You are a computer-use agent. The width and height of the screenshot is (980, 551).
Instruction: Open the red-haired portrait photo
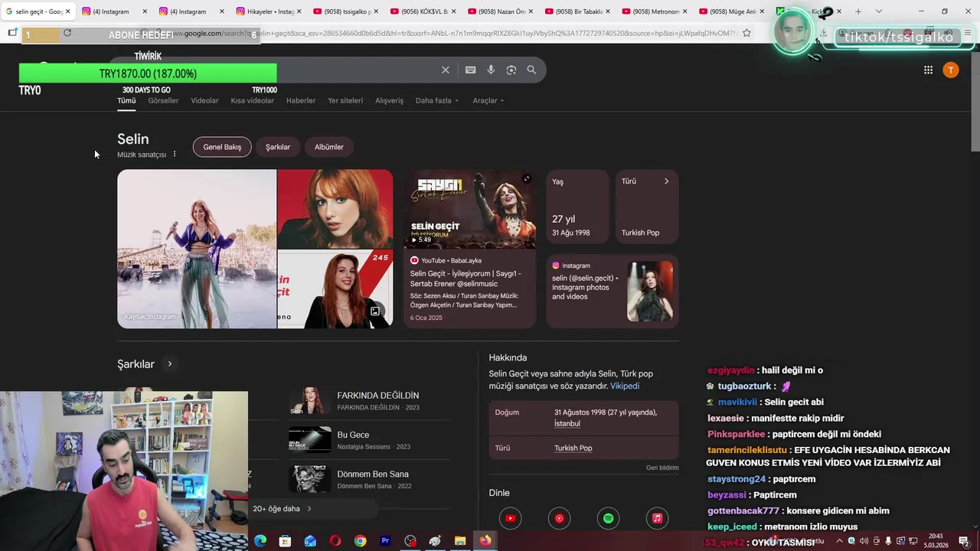(x=335, y=209)
